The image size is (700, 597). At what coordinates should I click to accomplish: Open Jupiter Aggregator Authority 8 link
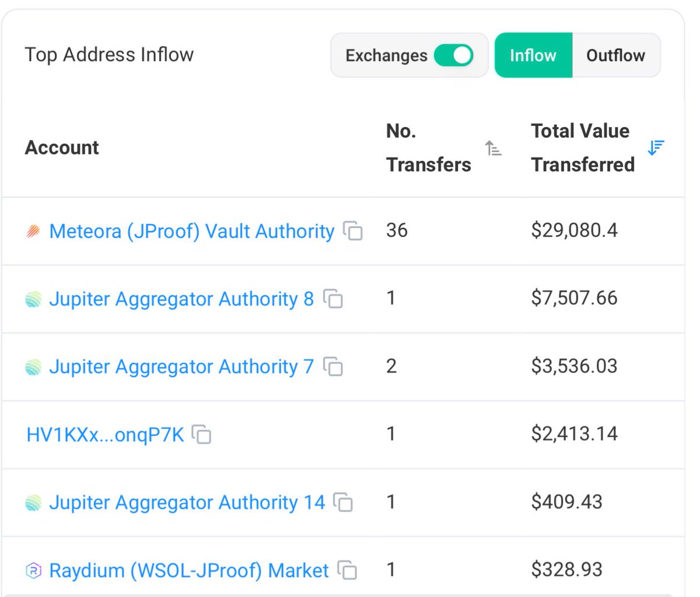pos(181,299)
